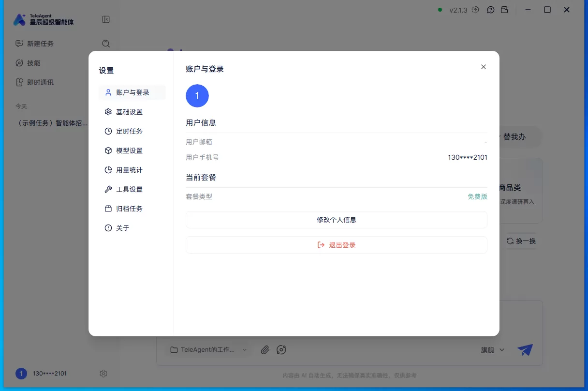Click the 商品类 card behind the dialog
The height and width of the screenshot is (391, 588).
click(520, 191)
